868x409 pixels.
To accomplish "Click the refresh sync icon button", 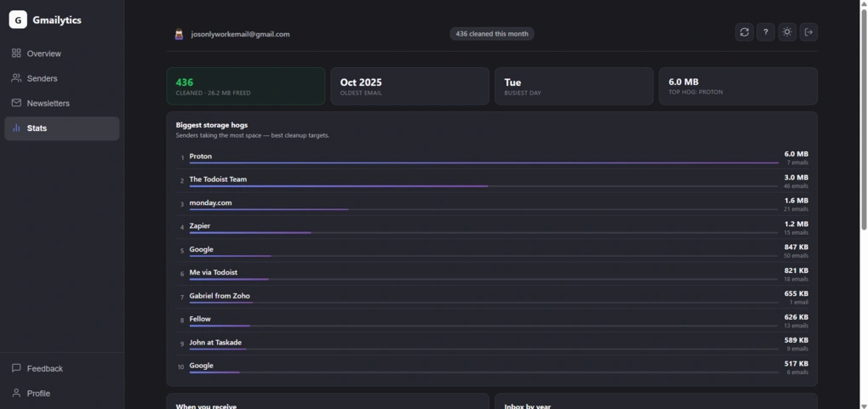I will point(744,32).
